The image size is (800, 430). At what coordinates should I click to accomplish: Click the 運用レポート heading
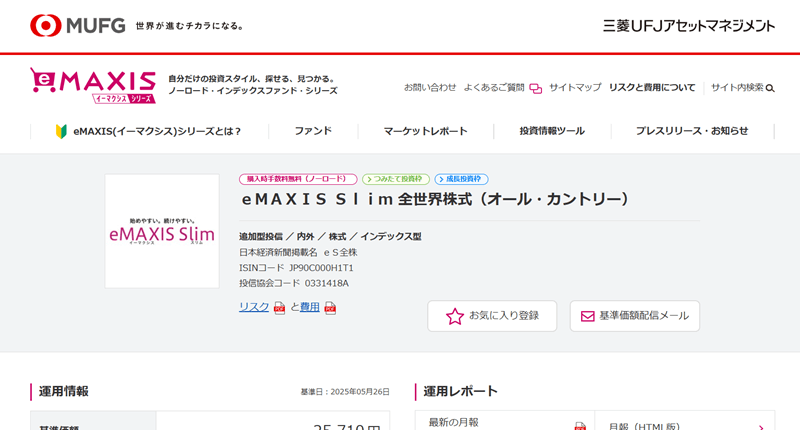point(460,391)
